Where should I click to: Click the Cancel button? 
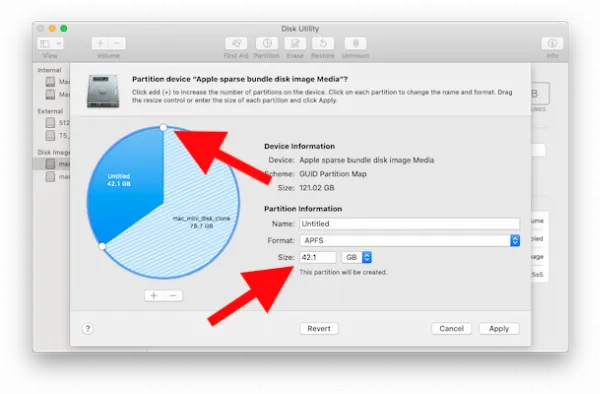[452, 329]
